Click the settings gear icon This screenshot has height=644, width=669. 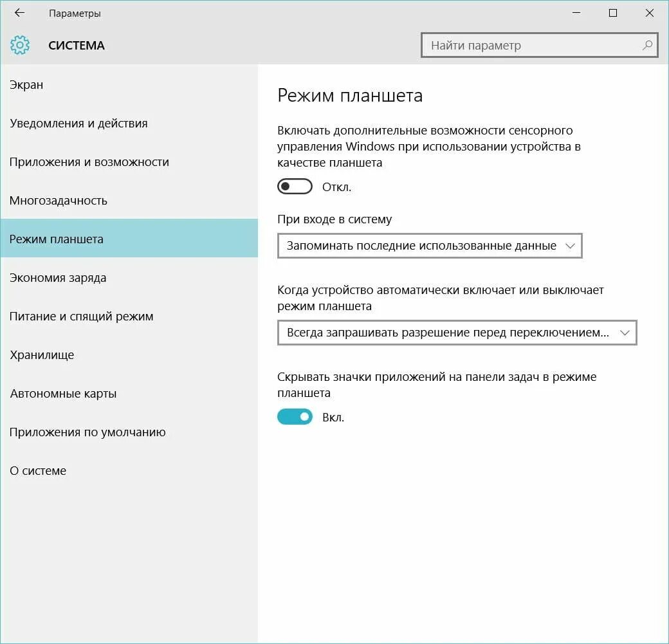point(20,45)
